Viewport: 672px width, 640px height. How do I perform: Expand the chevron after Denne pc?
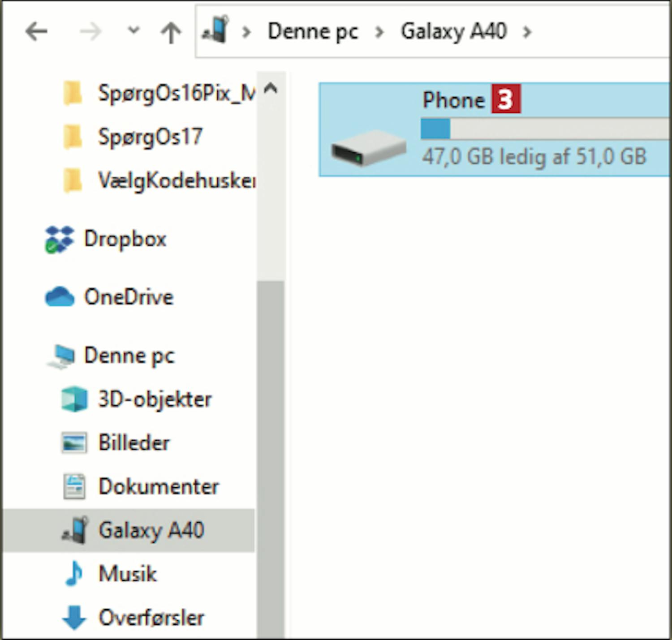point(379,32)
